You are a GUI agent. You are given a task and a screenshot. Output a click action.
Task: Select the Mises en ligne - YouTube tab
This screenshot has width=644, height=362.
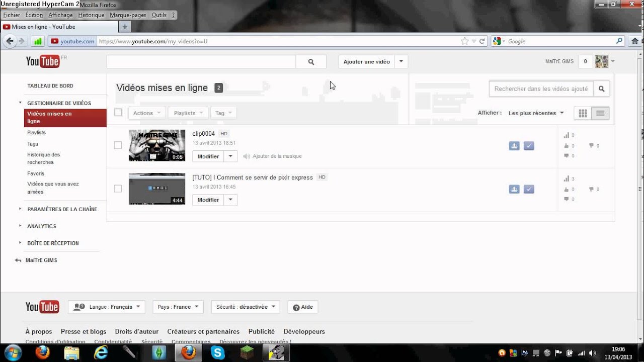pyautogui.click(x=59, y=27)
